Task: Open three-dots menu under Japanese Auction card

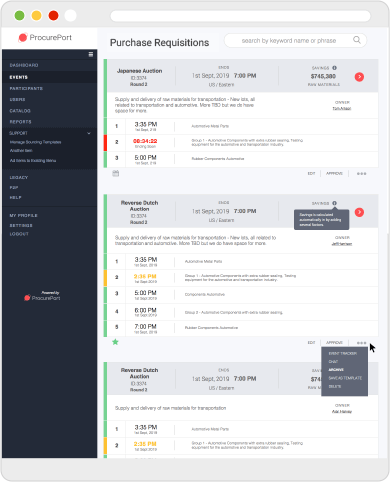Action: (x=362, y=174)
